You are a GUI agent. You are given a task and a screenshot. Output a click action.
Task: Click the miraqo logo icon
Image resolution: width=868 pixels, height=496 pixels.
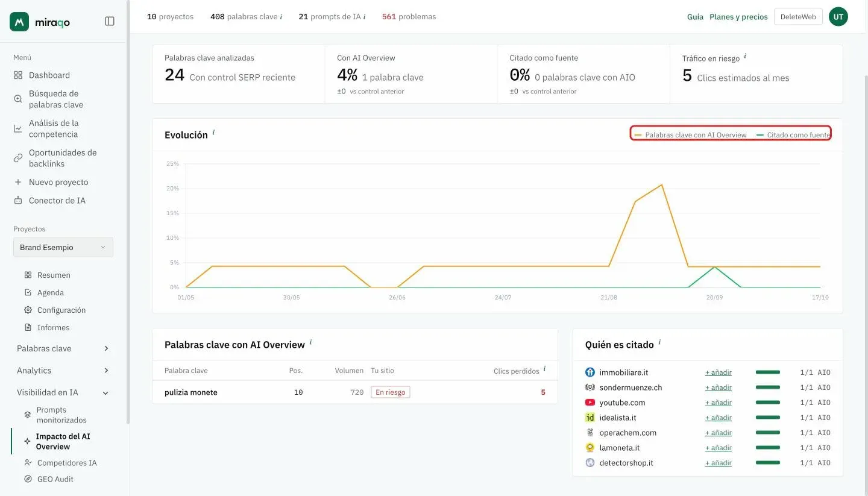(19, 22)
